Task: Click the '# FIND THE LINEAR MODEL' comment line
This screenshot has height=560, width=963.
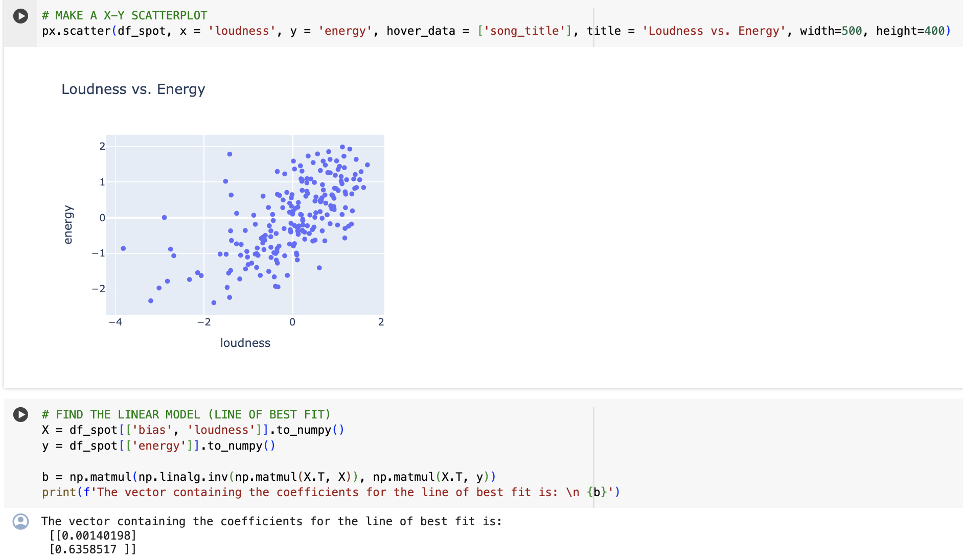Action: coord(186,414)
